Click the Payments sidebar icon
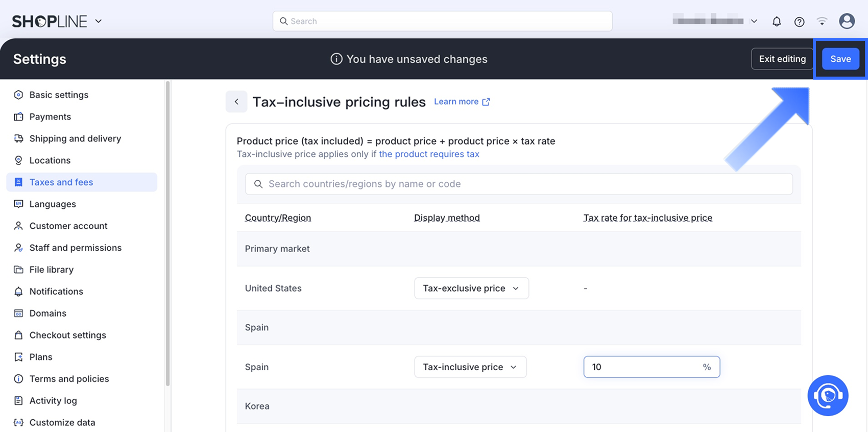 tap(18, 116)
